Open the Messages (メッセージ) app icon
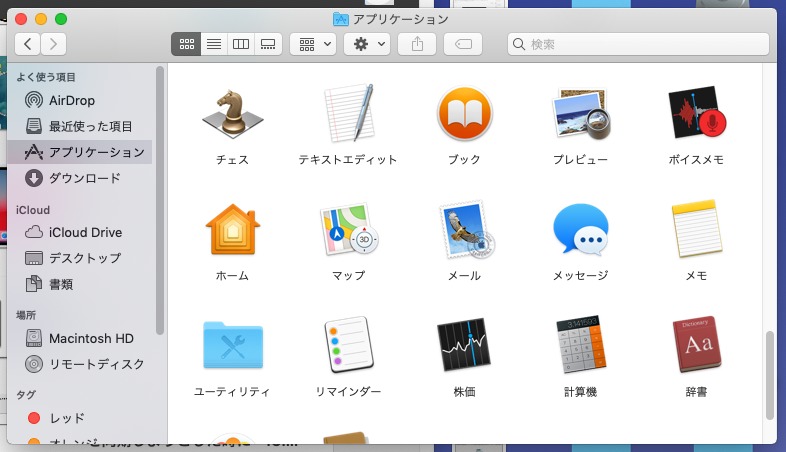 tap(580, 229)
